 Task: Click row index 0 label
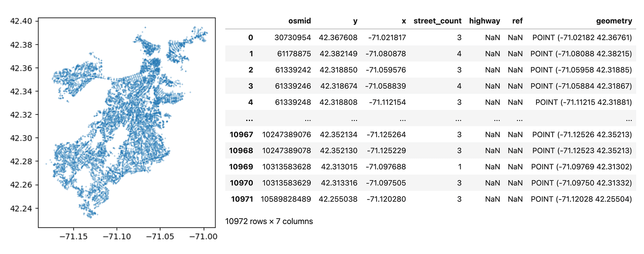250,38
